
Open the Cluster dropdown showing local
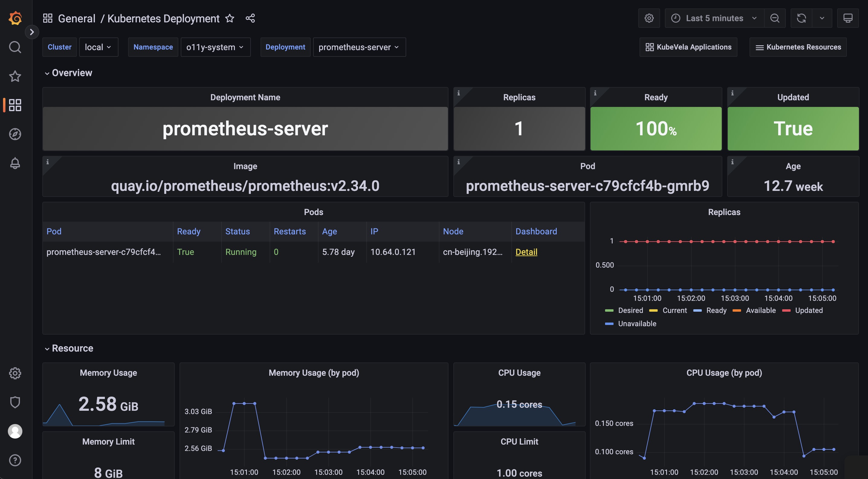point(99,47)
